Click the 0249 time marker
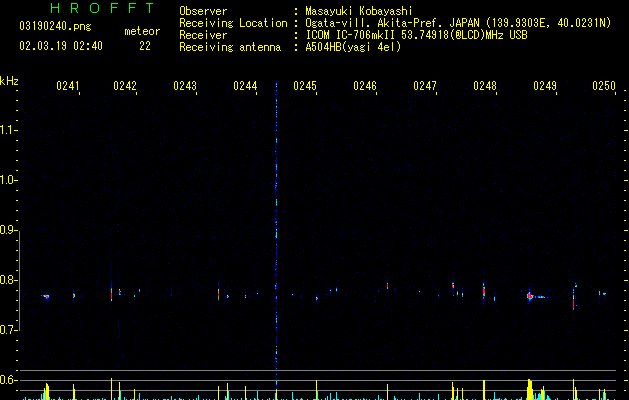 pos(545,86)
